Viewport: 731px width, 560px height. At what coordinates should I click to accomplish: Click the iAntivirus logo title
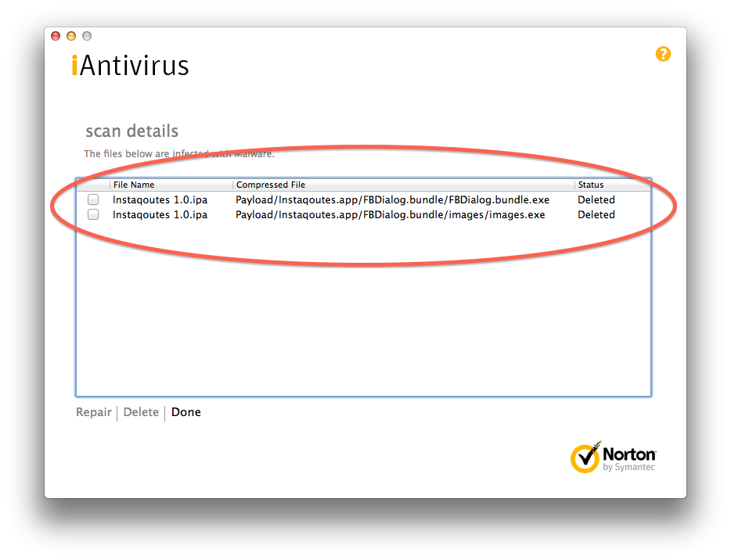tap(130, 65)
